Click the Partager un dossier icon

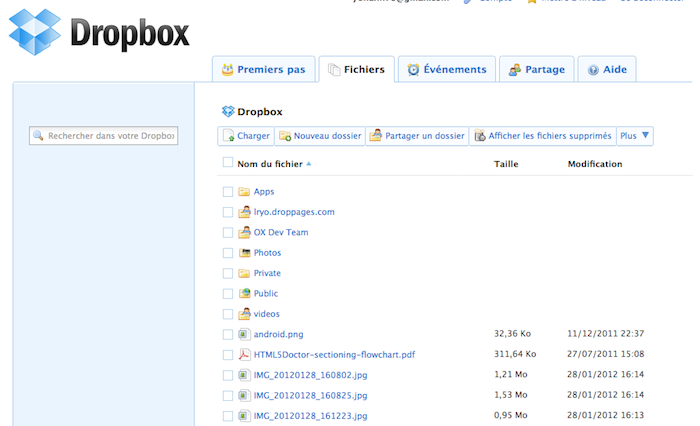(375, 136)
